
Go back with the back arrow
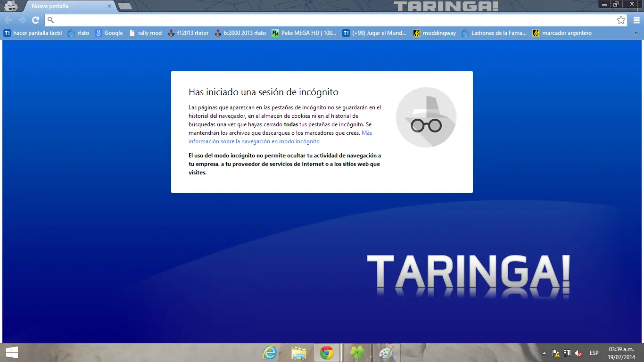click(x=8, y=20)
